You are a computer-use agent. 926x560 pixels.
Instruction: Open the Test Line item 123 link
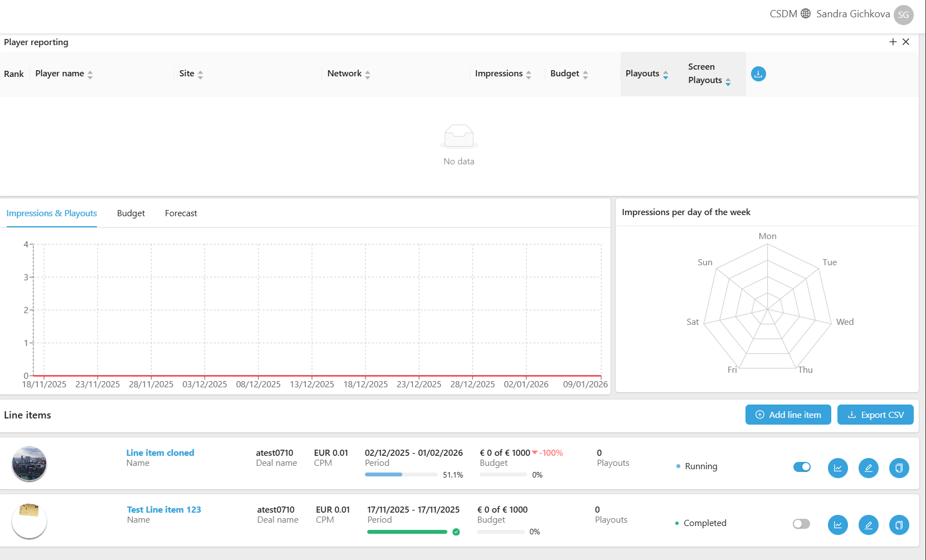point(164,509)
